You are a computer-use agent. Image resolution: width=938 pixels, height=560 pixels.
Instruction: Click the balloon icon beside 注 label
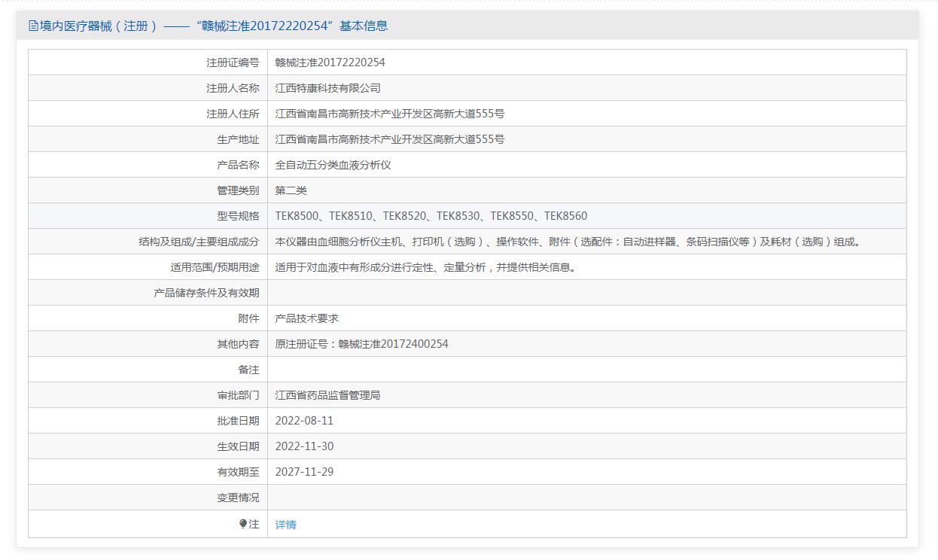pos(243,524)
